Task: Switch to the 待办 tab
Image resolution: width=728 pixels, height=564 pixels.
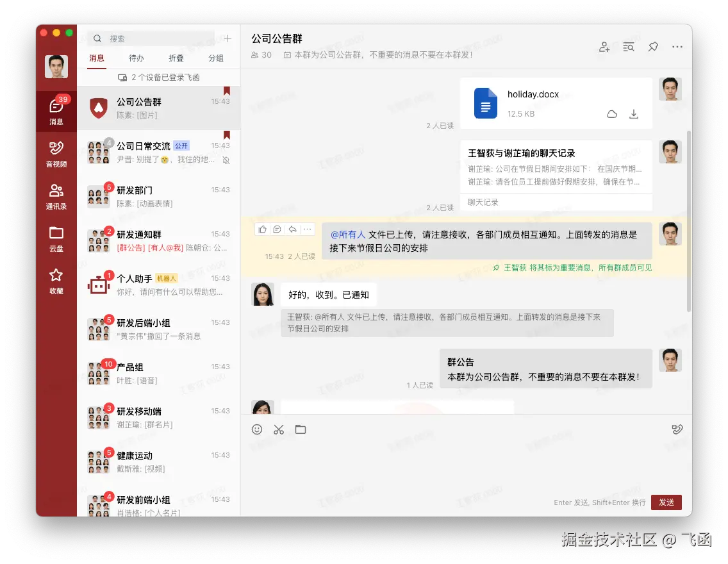Action: coord(136,58)
